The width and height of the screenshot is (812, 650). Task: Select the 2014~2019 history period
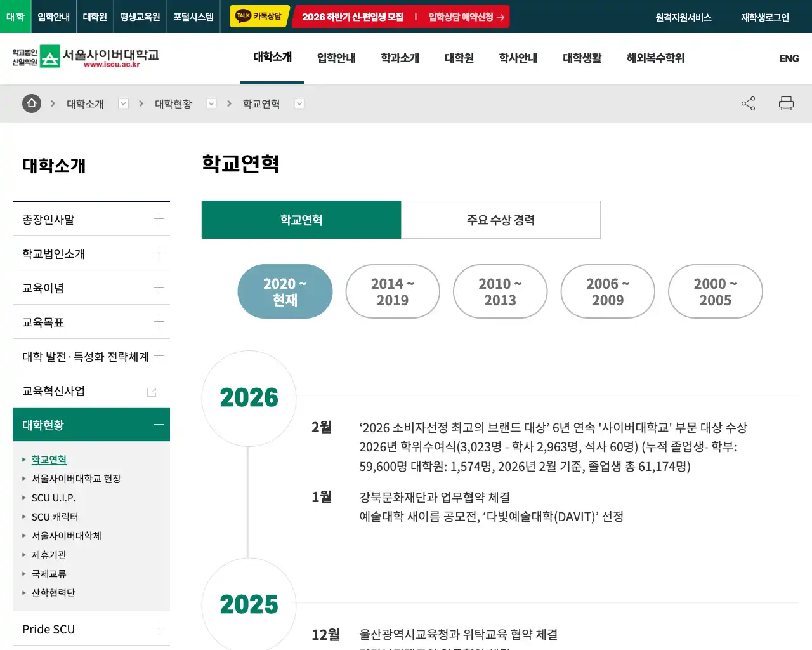[x=393, y=291]
